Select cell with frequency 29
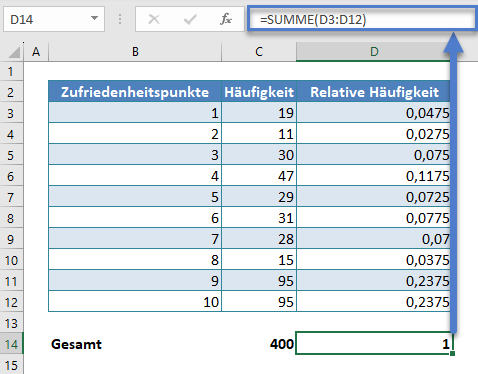Viewport: 478px width, 374px height. pos(259,197)
